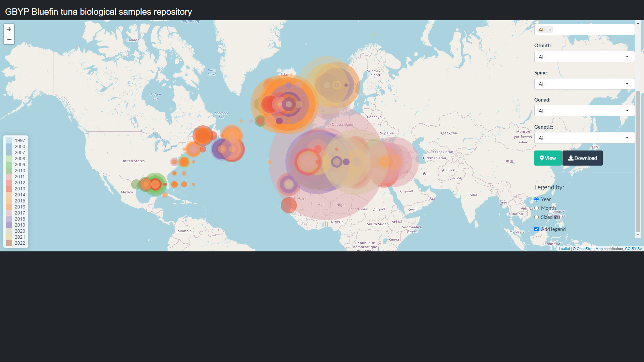This screenshot has height=362, width=644.
Task: Select the Year legend radio button
Action: pos(536,199)
